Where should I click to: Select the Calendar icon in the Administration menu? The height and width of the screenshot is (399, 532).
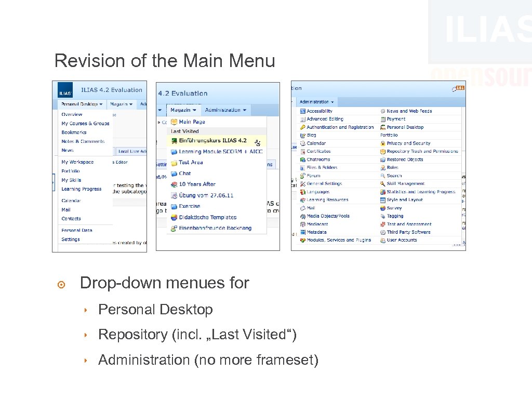coord(303,143)
